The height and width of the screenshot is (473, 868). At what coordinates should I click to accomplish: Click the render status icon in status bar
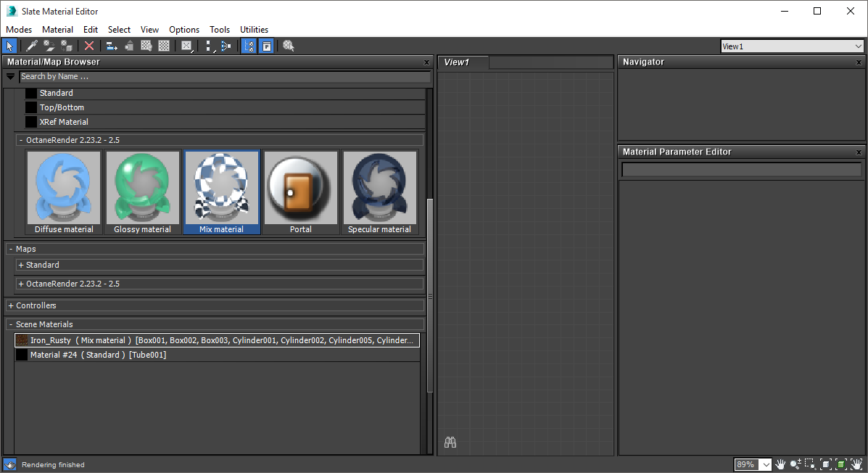pos(9,465)
